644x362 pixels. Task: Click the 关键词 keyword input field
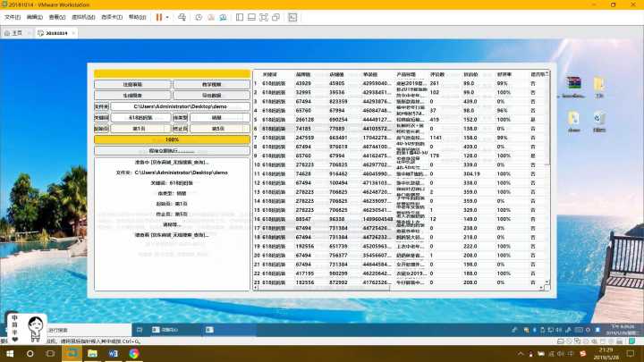coord(140,117)
